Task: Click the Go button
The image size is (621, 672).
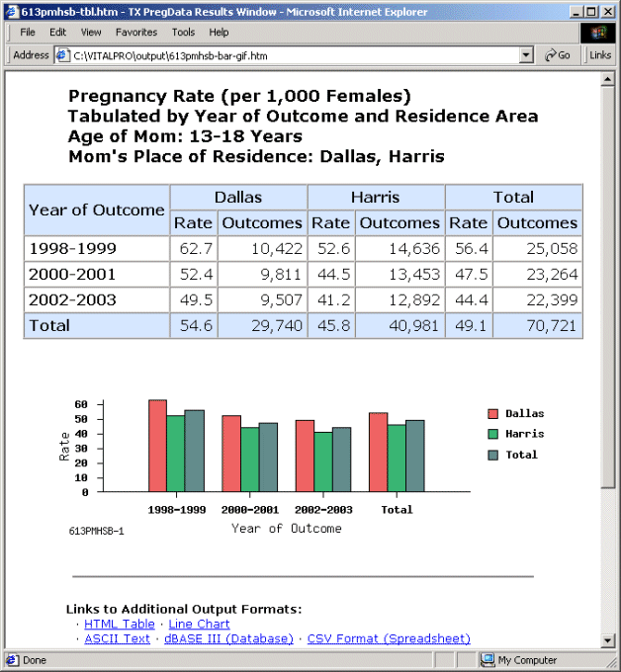Action: 557,55
